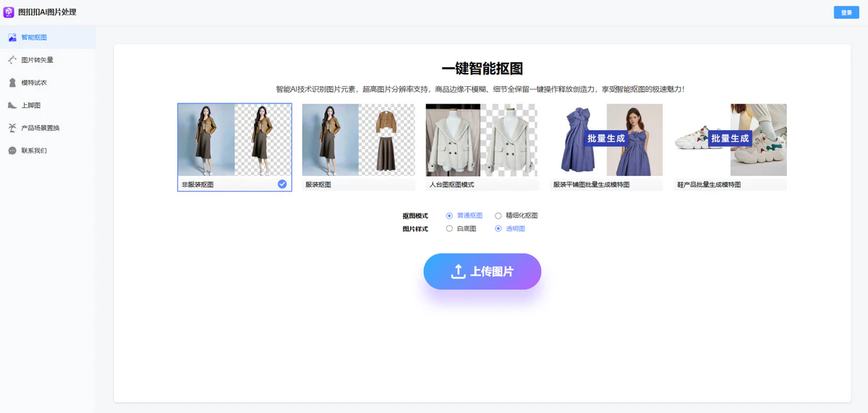Open 产品场景置换 palm tree icon
Image resolution: width=868 pixels, height=413 pixels.
(12, 128)
